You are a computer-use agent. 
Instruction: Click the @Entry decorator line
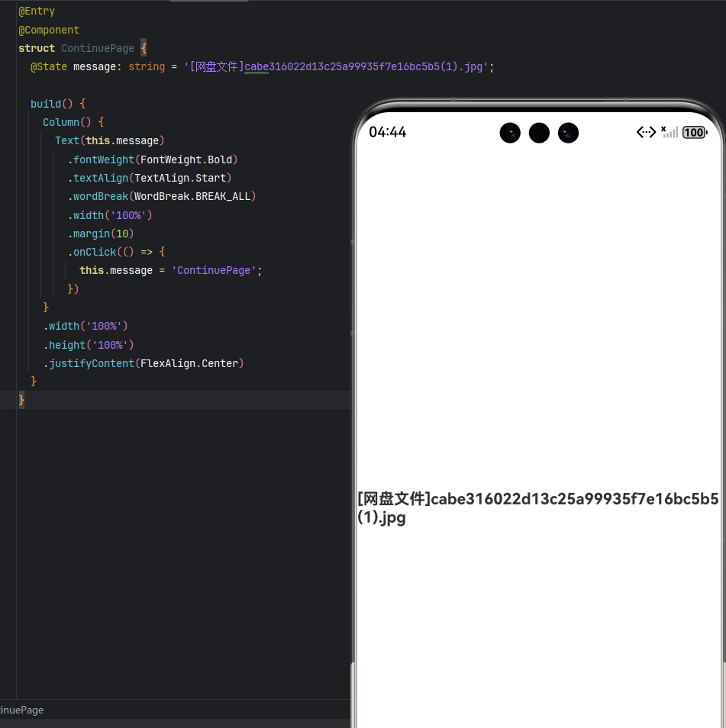point(37,11)
